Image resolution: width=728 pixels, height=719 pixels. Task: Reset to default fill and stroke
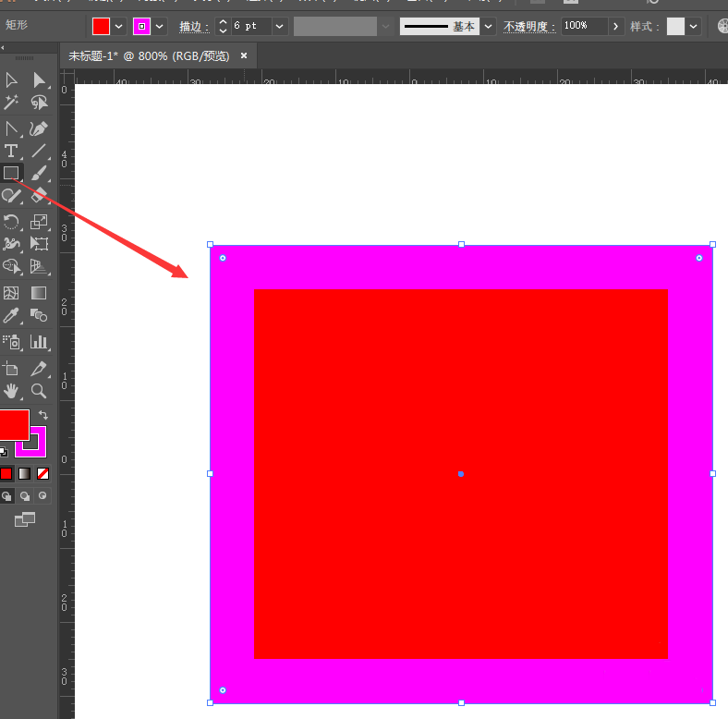[x=4, y=452]
